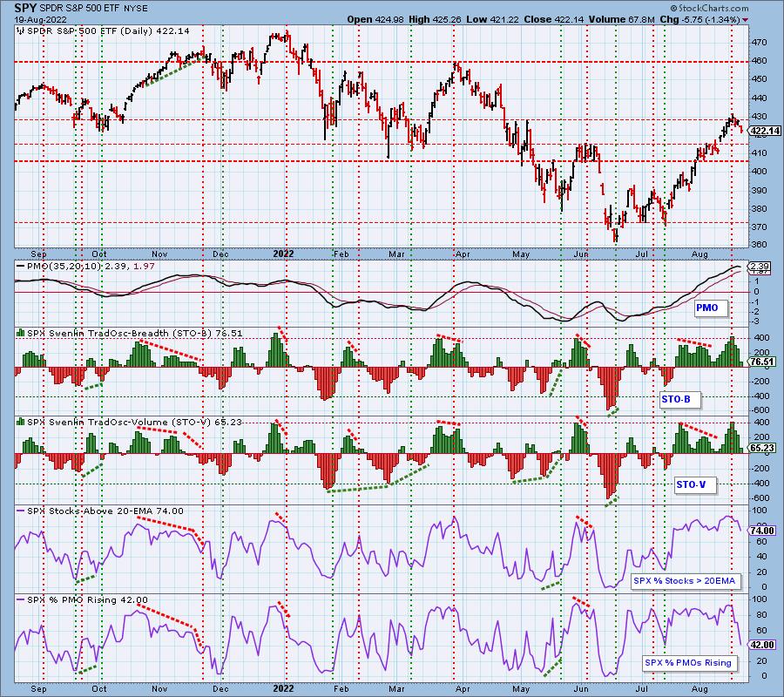Click the histogram icon beside STO-V title
Screen dimensions: 784x697
tap(21, 422)
